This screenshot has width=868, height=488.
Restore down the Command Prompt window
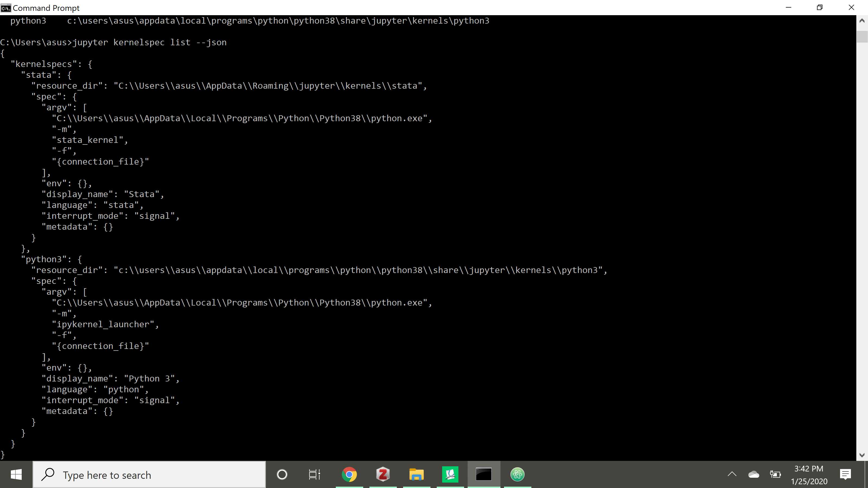[819, 7]
